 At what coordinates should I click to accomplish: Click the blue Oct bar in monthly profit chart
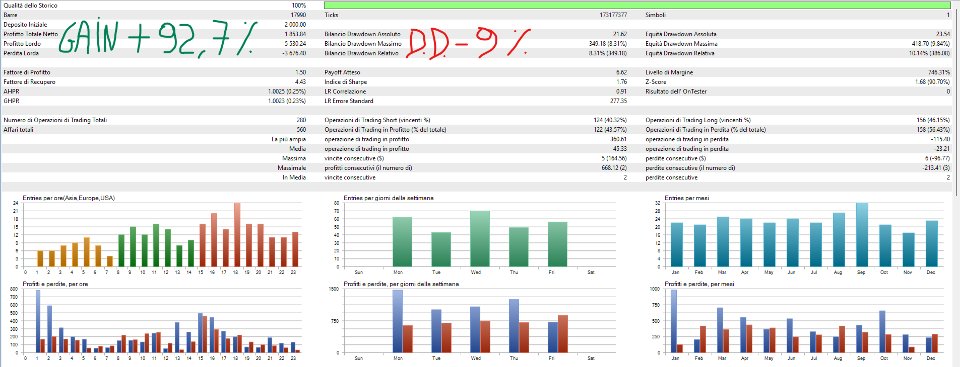coord(882,332)
